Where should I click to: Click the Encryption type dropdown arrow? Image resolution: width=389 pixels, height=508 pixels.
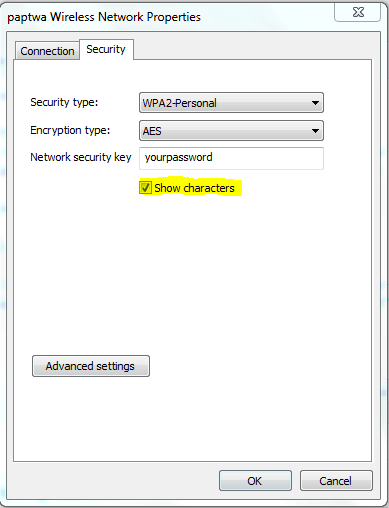[x=315, y=131]
